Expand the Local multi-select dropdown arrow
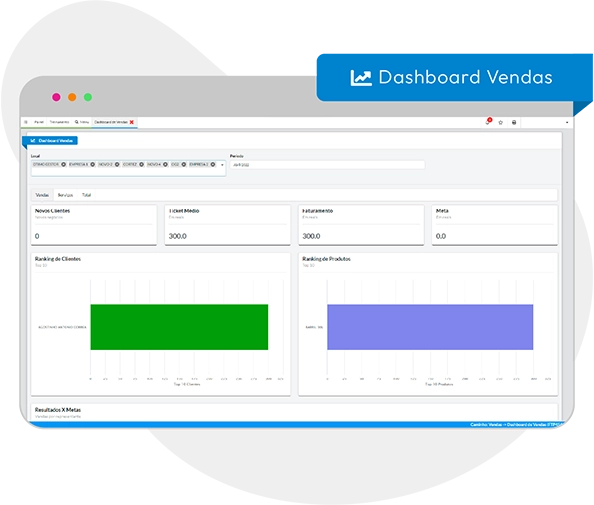 [x=222, y=165]
